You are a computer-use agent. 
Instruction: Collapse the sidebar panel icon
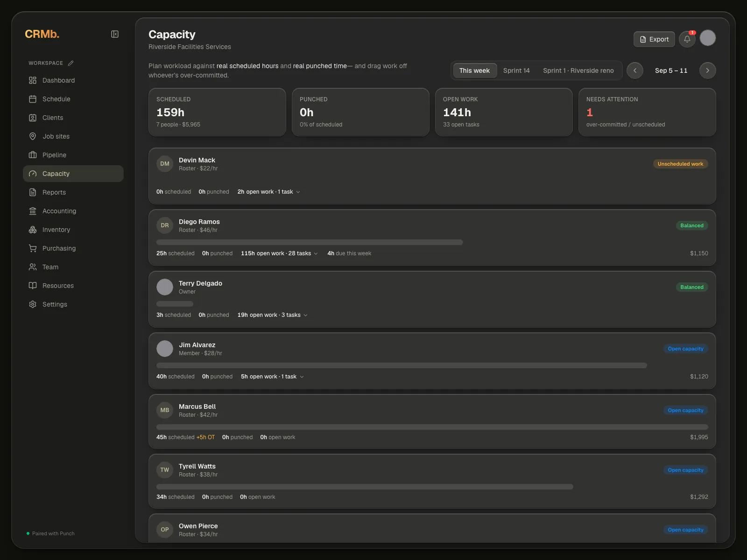click(x=115, y=34)
